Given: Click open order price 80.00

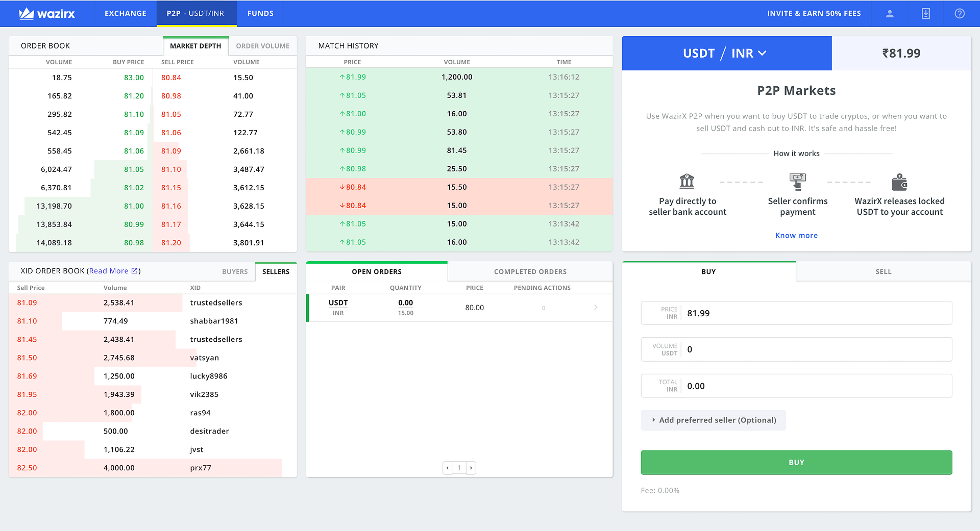Looking at the screenshot, I should 474,308.
